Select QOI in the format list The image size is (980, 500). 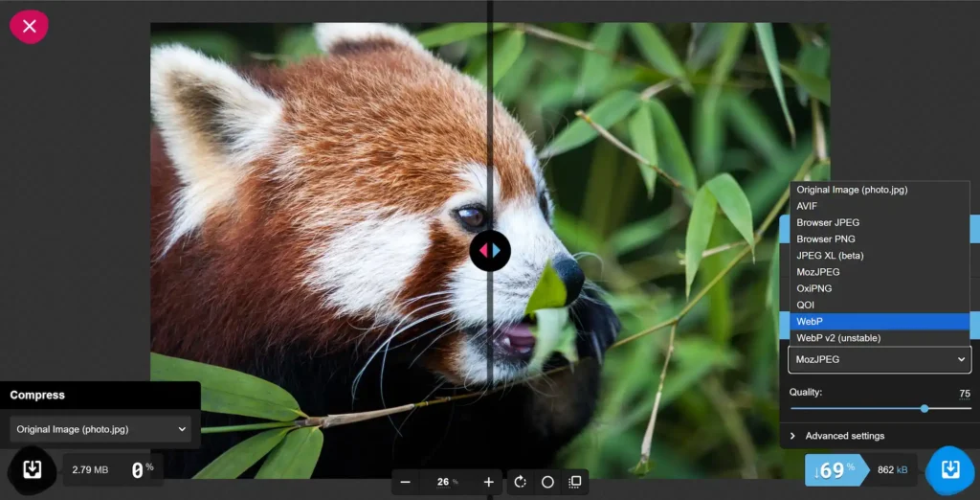click(880, 305)
